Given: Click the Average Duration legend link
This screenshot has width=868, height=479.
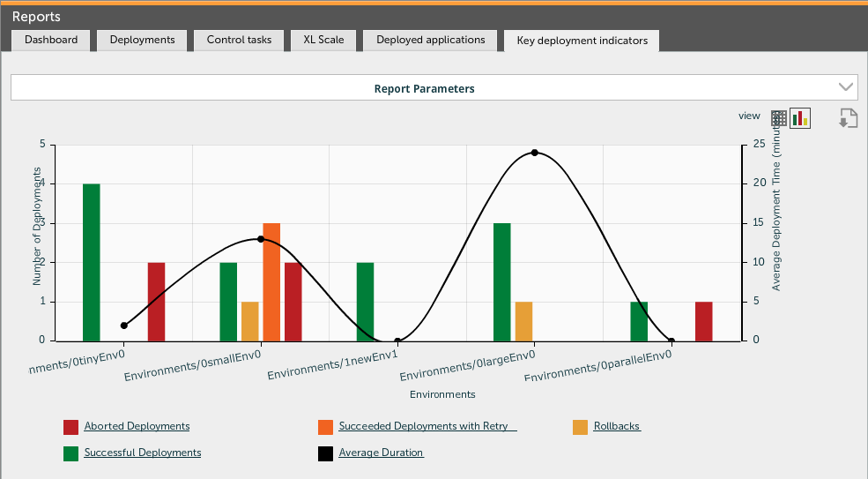Looking at the screenshot, I should click(381, 453).
